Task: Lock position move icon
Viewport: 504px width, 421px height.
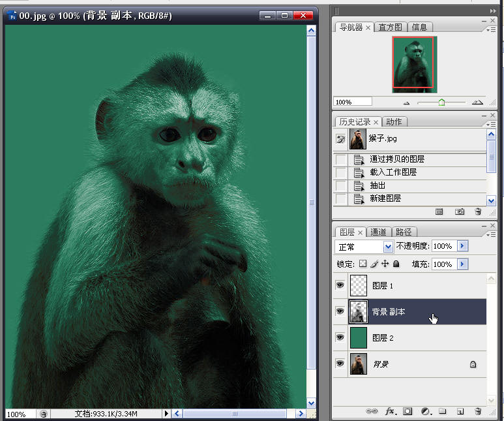Action: tap(385, 264)
